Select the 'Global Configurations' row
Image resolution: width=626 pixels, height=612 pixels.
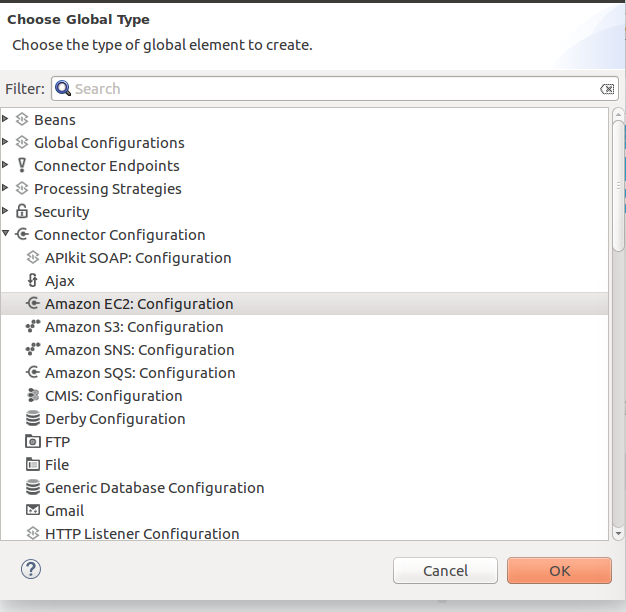(304, 143)
